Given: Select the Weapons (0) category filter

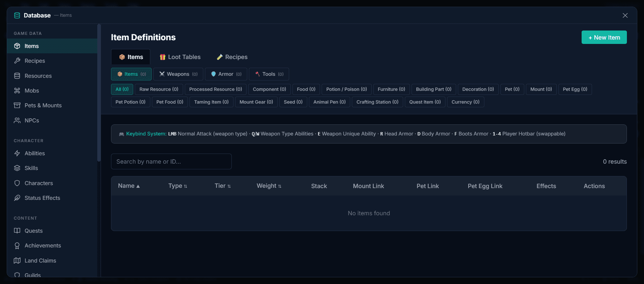Looking at the screenshot, I should pyautogui.click(x=178, y=74).
